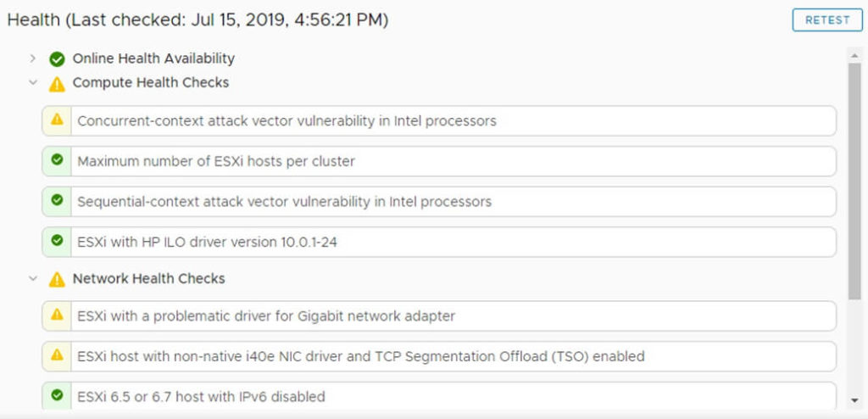The height and width of the screenshot is (419, 868).
Task: Click the warning icon on the problematic Gigabit driver row
Action: tap(57, 315)
